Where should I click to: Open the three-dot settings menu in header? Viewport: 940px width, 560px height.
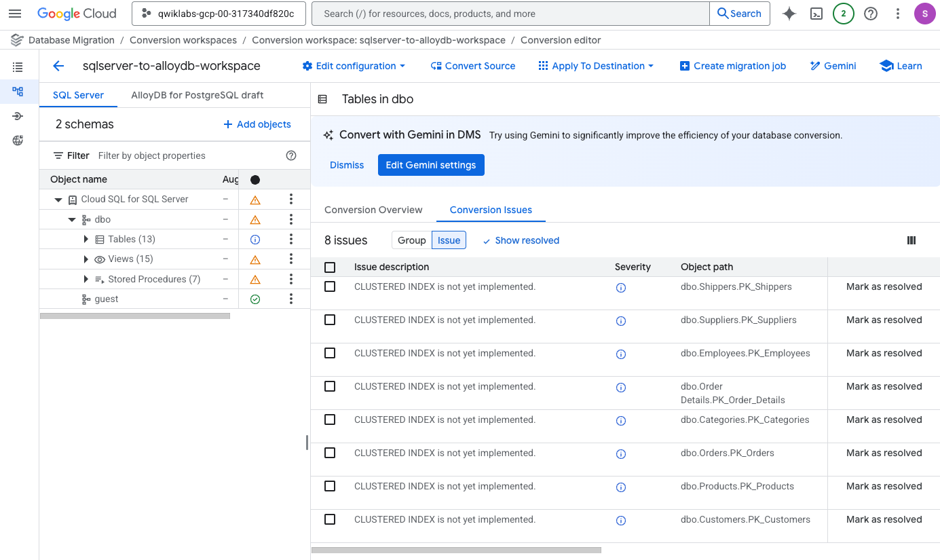[898, 14]
